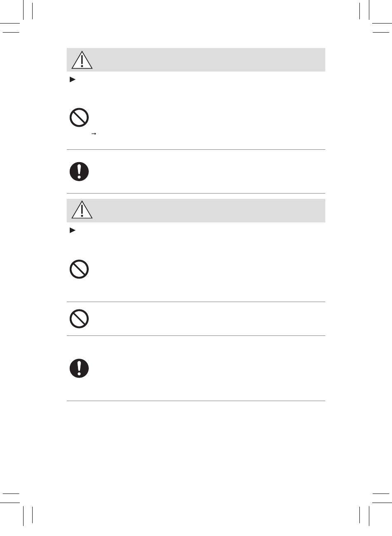Click the warning triangle in the first gray banner
Image resolution: width=392 pixels, height=536 pixels.
pos(82,60)
